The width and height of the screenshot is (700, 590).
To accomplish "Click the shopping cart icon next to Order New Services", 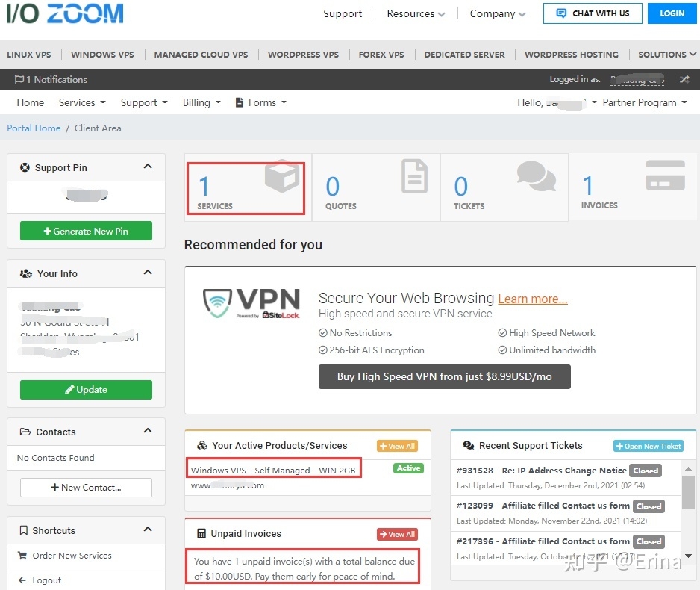I will tap(22, 555).
